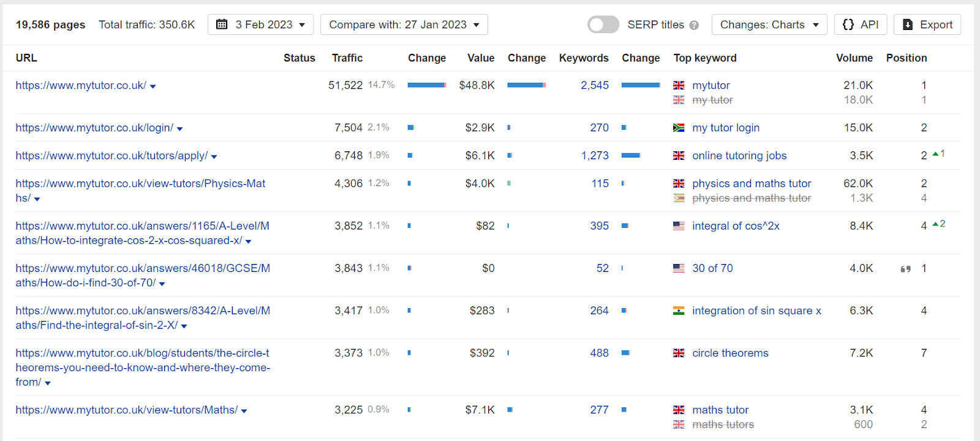Expand the caret next to the Physics-Maths URL
This screenshot has width=980, height=441.
pyautogui.click(x=37, y=199)
